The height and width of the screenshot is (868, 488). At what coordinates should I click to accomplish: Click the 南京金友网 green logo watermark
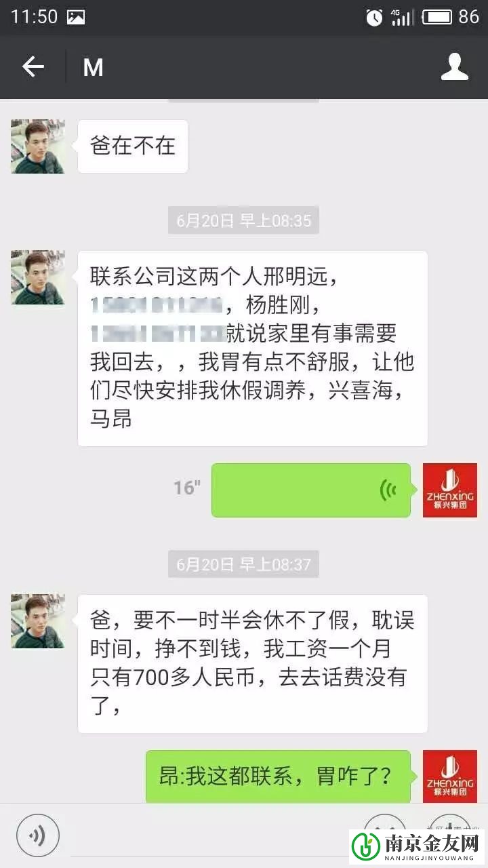coord(416,848)
